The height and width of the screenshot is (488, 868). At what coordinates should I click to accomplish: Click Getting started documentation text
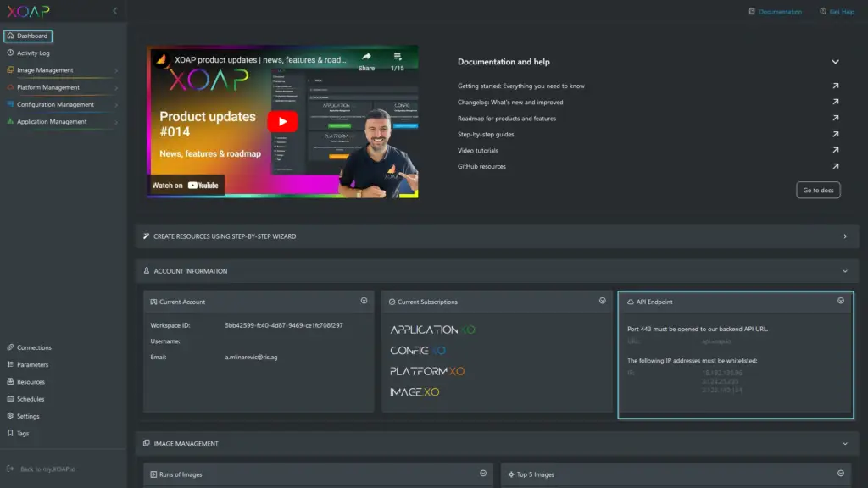coord(521,86)
